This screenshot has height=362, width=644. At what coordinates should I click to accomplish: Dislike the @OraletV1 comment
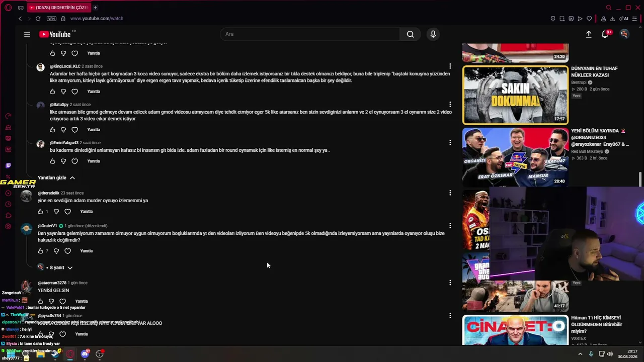pyautogui.click(x=56, y=251)
